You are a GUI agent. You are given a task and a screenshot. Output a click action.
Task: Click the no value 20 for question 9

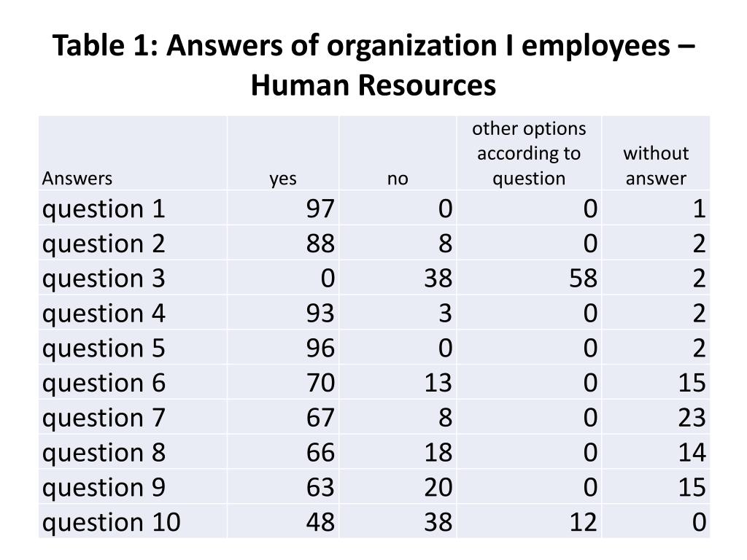point(438,486)
